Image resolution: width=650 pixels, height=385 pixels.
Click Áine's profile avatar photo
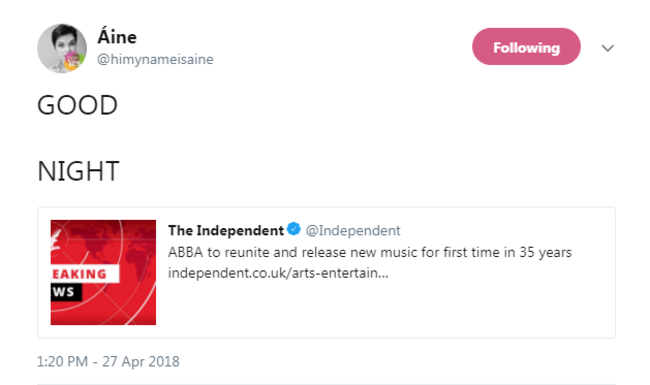tap(62, 48)
